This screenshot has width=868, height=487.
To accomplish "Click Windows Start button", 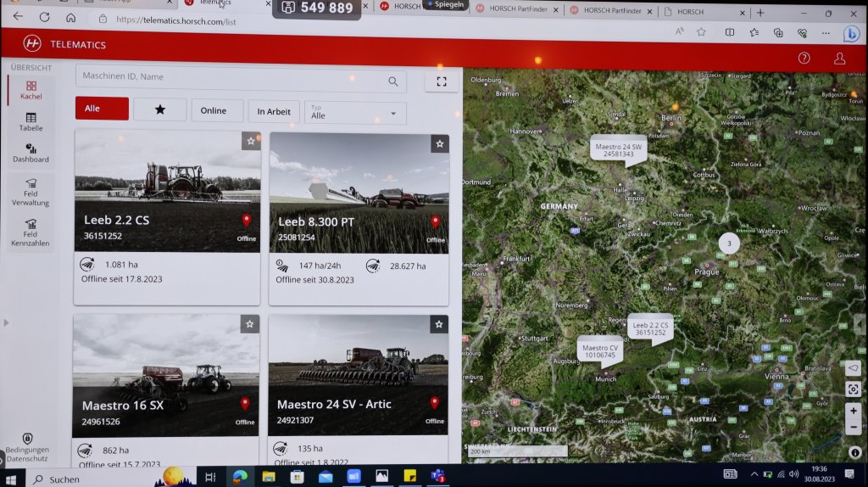I will coord(11,479).
